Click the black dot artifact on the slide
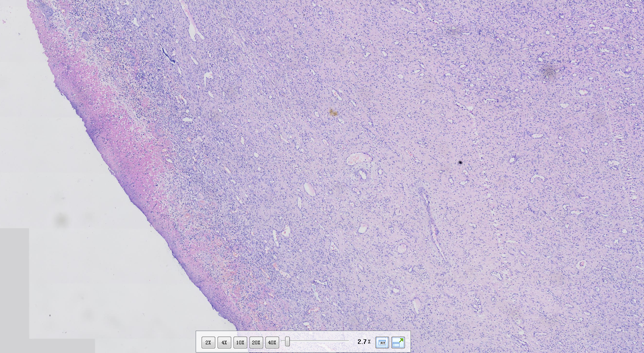 (x=461, y=162)
